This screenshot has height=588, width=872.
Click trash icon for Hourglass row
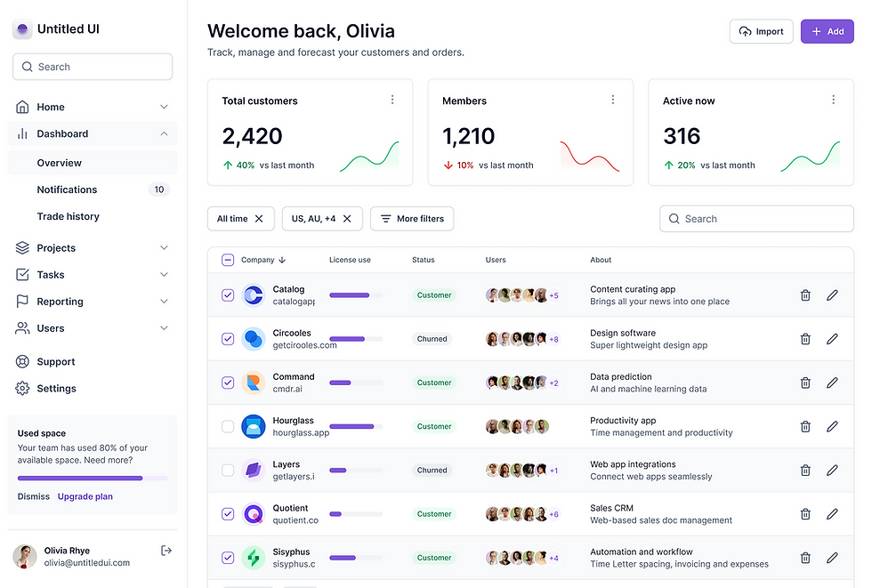(x=804, y=426)
